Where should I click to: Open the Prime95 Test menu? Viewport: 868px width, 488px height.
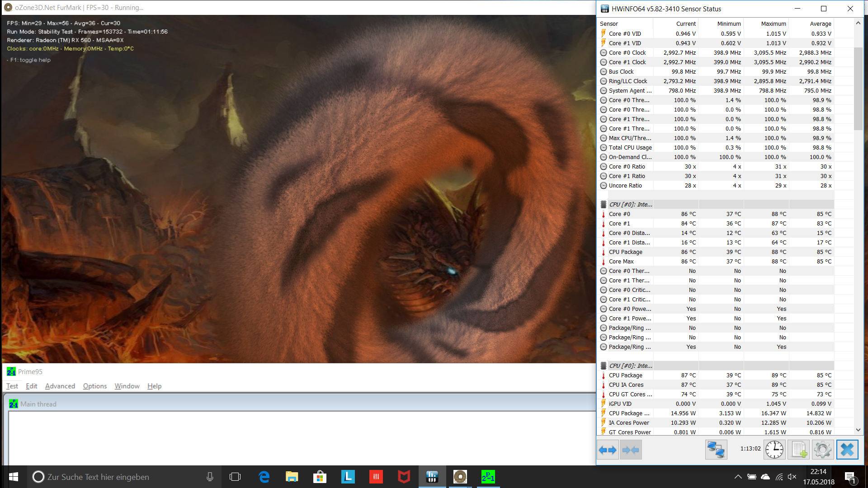12,386
